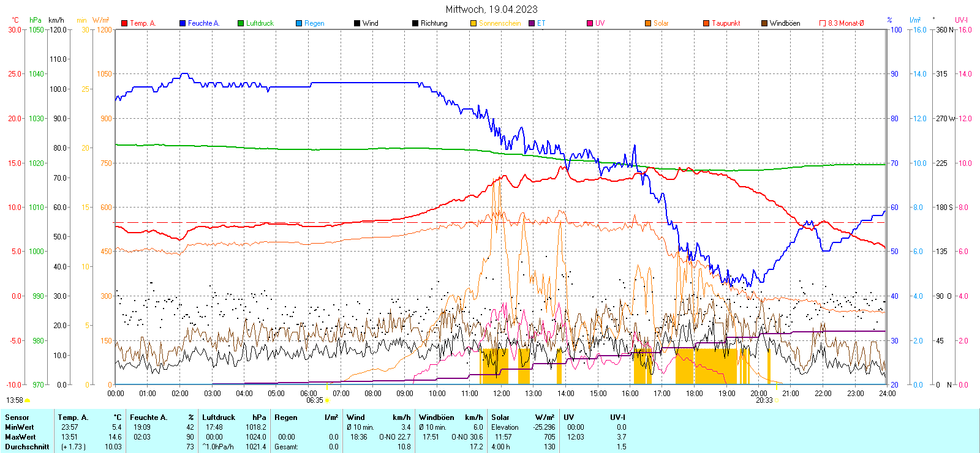Click the pink UV legend square
The height and width of the screenshot is (453, 980).
(x=590, y=23)
